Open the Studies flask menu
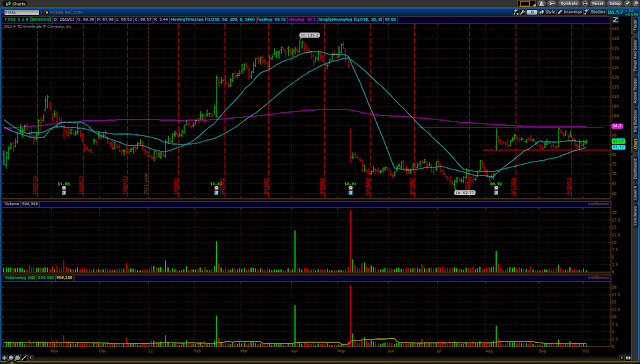This screenshot has width=640, height=364. pos(595,12)
